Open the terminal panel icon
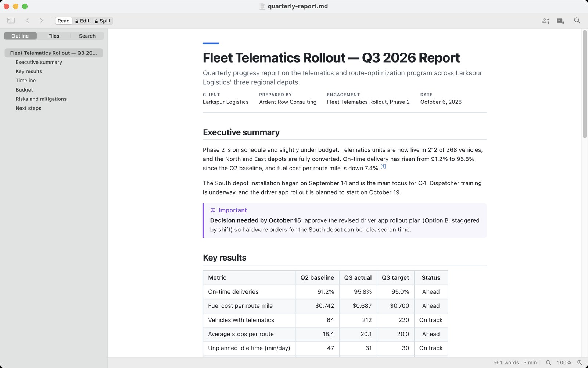The image size is (588, 368). click(560, 21)
